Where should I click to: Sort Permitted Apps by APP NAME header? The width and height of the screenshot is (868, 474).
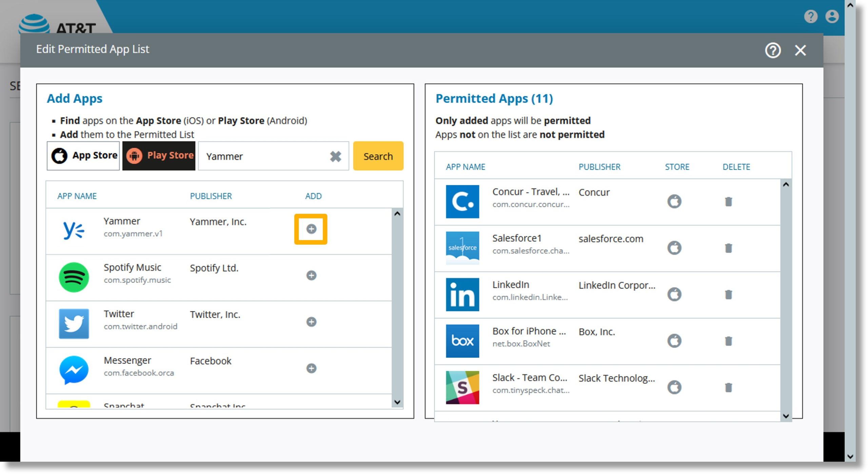click(466, 167)
